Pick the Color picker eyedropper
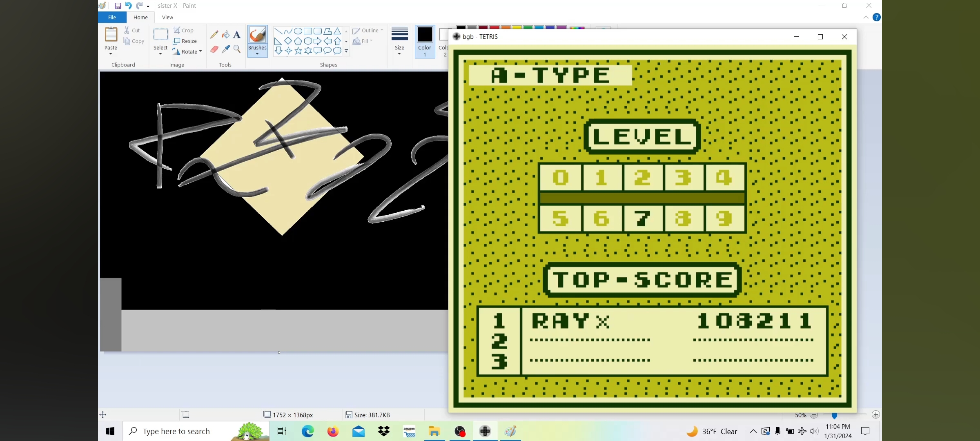Screen dimensions: 980x441 pyautogui.click(x=225, y=49)
